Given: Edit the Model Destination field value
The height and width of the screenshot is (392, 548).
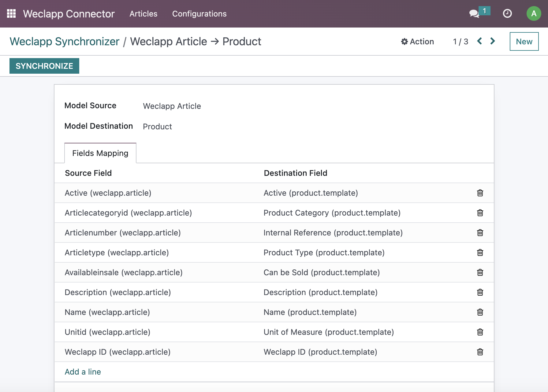Looking at the screenshot, I should point(157,127).
